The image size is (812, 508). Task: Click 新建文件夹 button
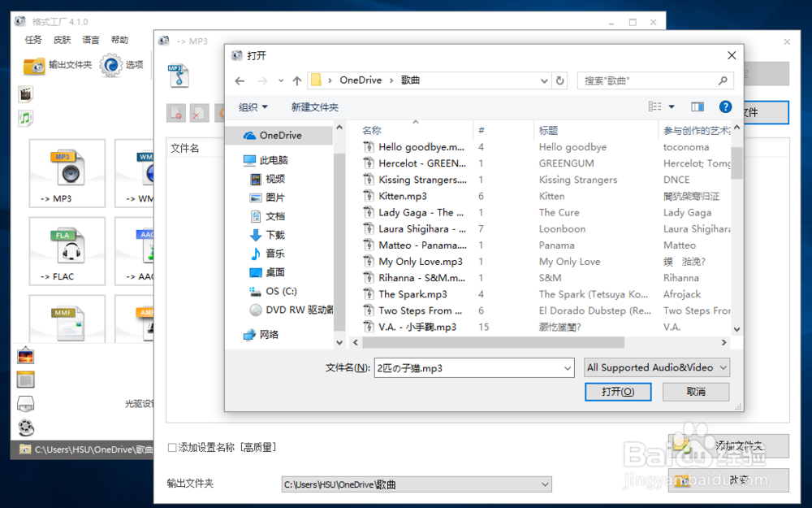click(x=315, y=106)
